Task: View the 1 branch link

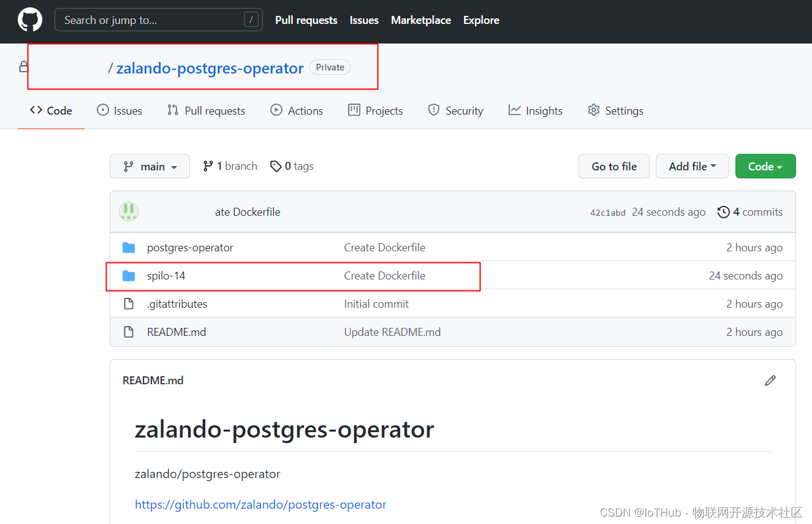Action: coord(230,166)
